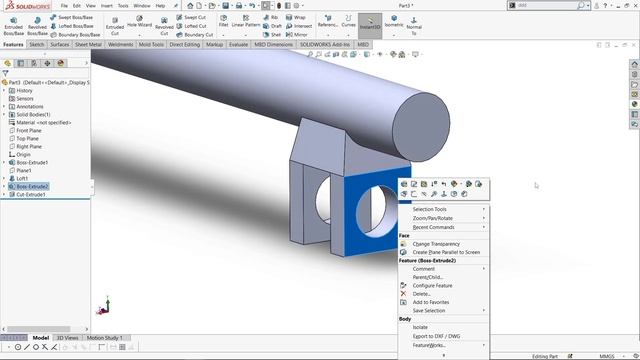640x360 pixels.
Task: Click the Normal To view icon
Action: click(x=414, y=27)
